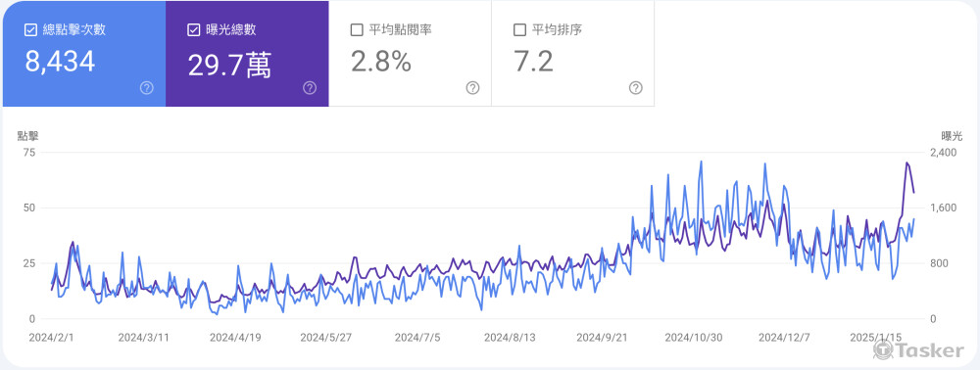Click the 2024/3/11 date label
Viewport: 980px width, 370px height.
click(x=144, y=337)
